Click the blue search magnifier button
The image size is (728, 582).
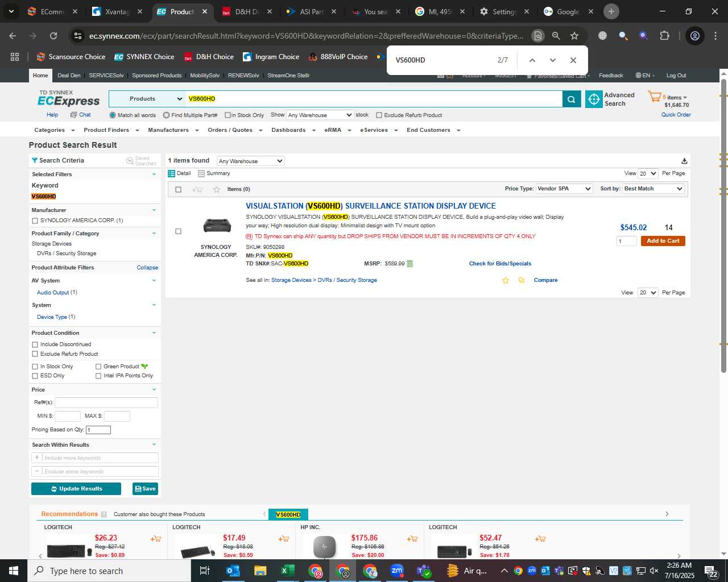pos(572,99)
